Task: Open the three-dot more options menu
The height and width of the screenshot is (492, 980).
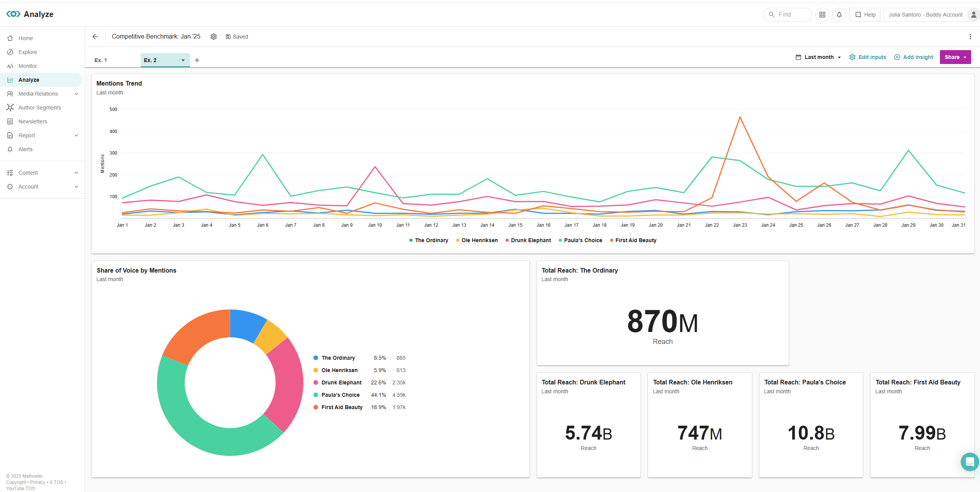Action: click(x=970, y=37)
